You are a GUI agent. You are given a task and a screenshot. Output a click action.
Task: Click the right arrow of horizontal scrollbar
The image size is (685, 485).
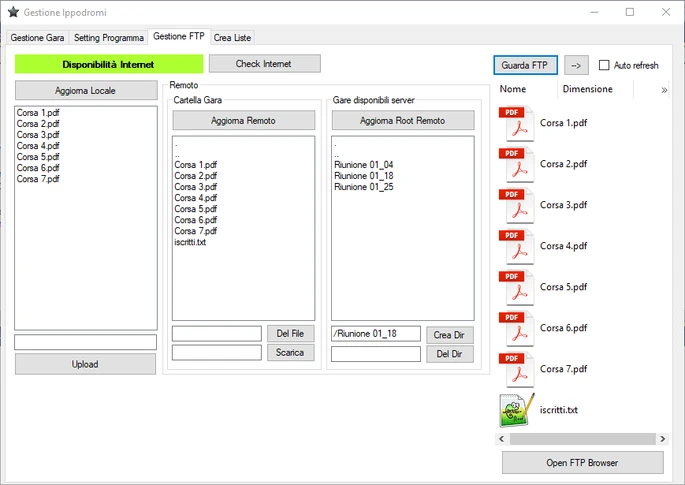pos(663,439)
